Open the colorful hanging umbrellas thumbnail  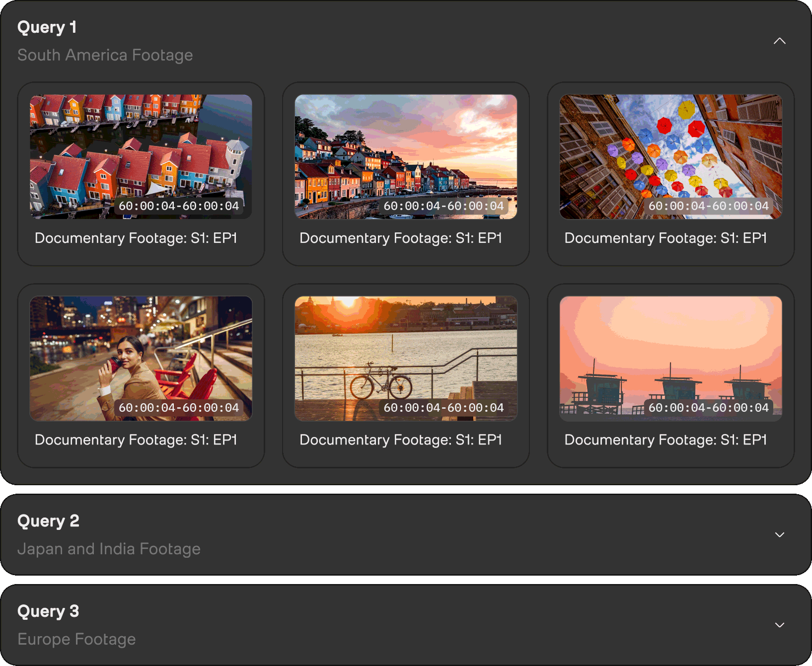coord(670,157)
